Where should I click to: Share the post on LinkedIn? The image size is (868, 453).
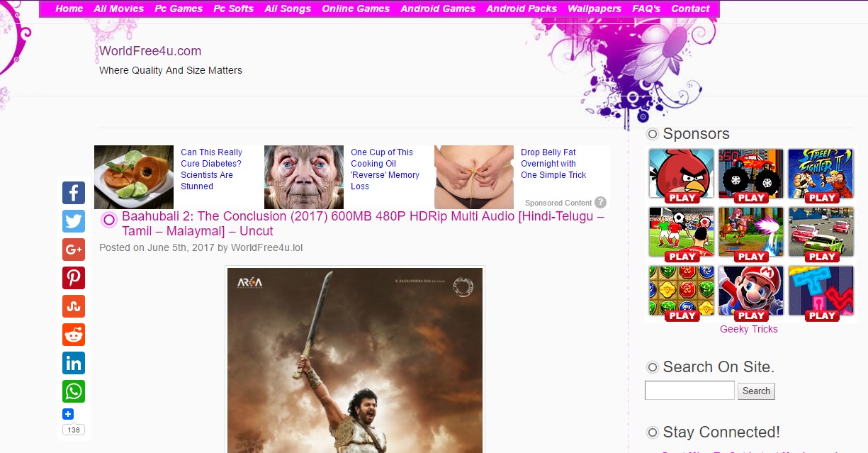pos(74,363)
